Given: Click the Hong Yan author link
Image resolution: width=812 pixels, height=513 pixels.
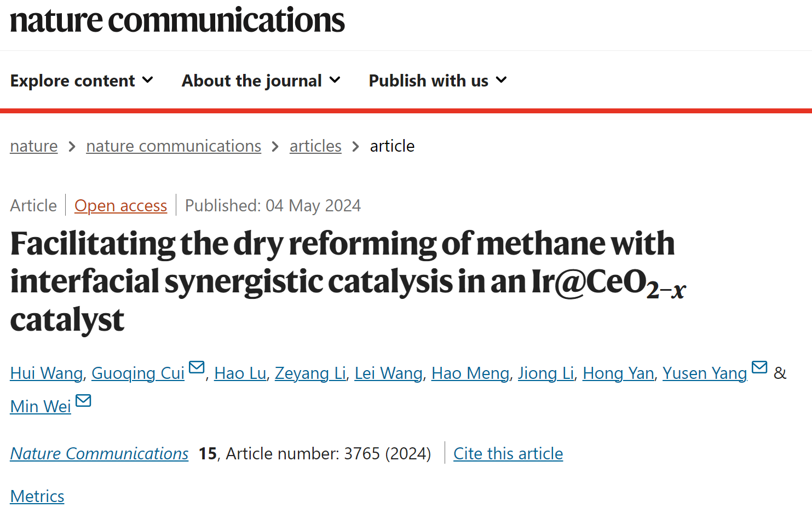Looking at the screenshot, I should tap(618, 373).
